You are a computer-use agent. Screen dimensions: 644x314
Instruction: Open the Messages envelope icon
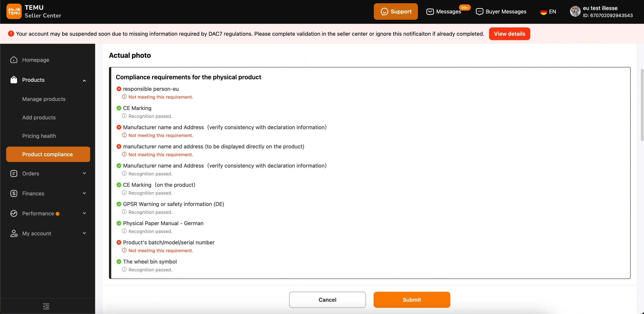(430, 12)
